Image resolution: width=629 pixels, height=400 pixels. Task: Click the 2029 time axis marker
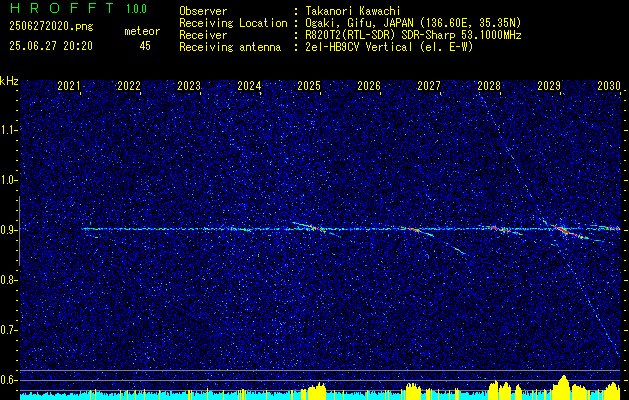coord(549,86)
